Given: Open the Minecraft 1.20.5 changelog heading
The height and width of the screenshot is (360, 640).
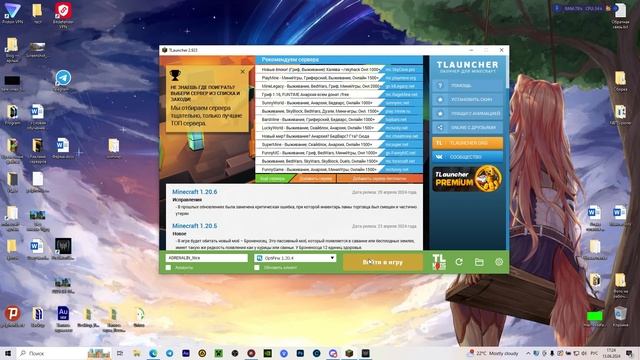Looking at the screenshot, I should 195,226.
